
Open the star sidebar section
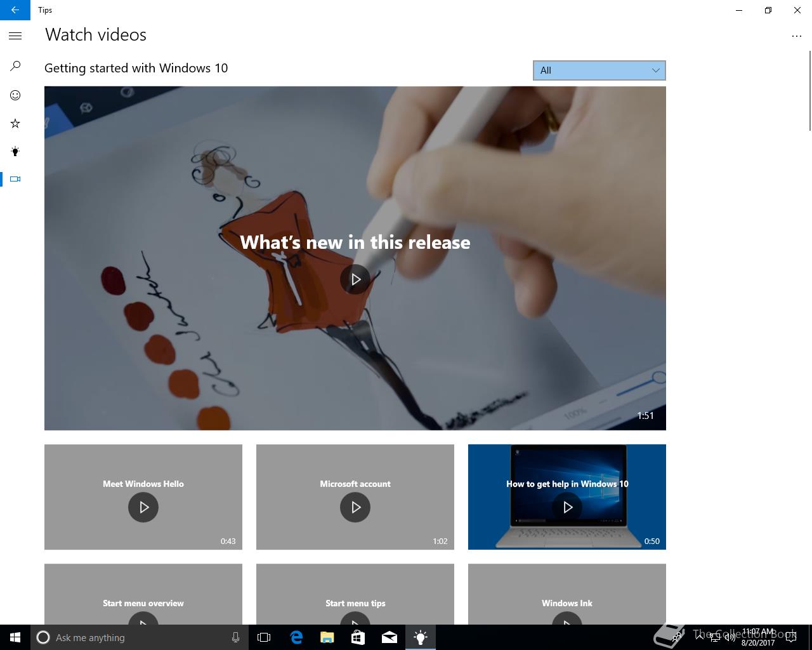tap(15, 123)
